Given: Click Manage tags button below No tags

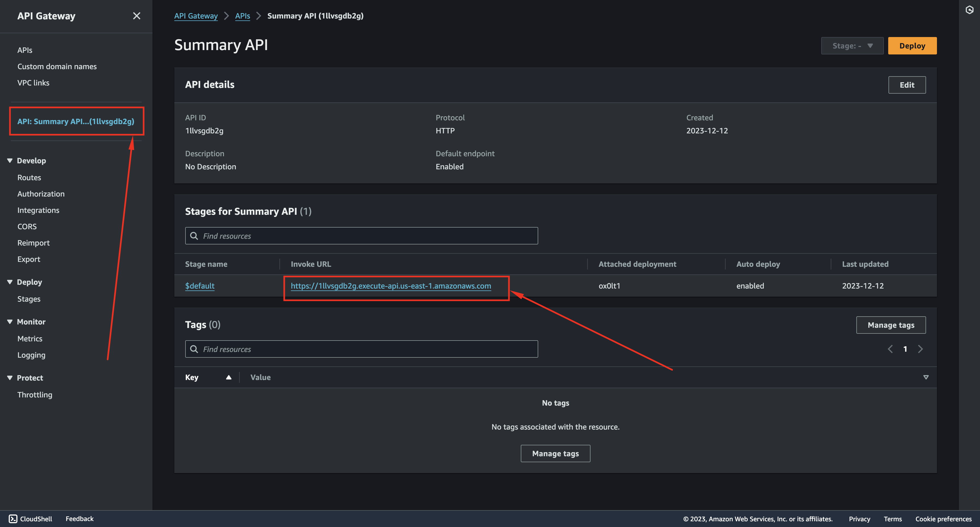Looking at the screenshot, I should click(555, 453).
